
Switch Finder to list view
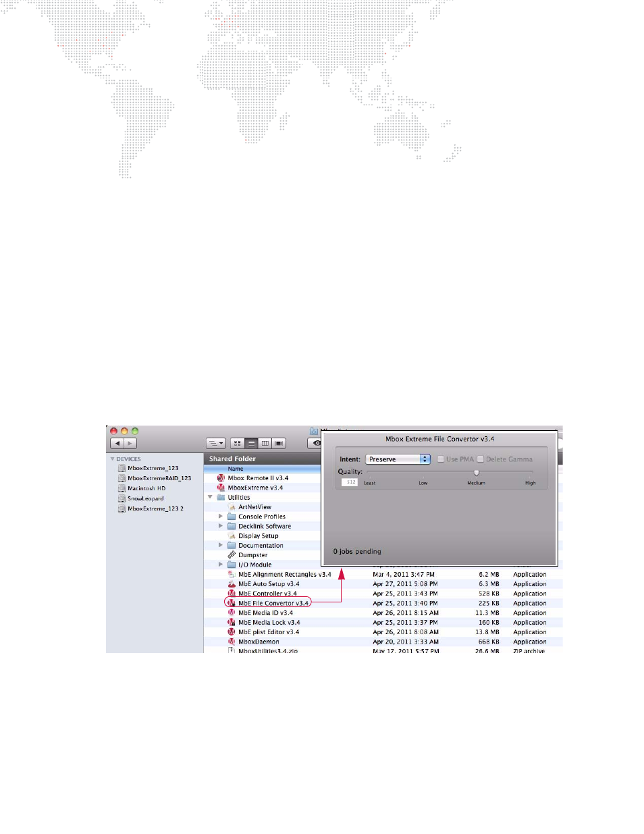point(251,444)
